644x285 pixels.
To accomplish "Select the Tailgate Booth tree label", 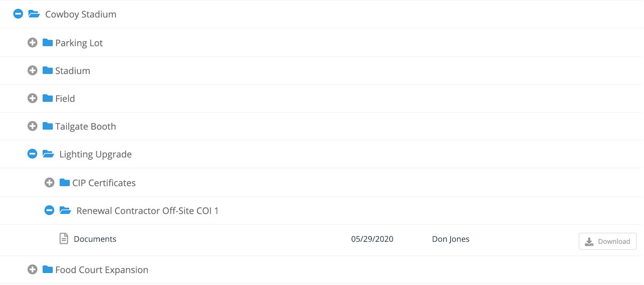I will [86, 126].
